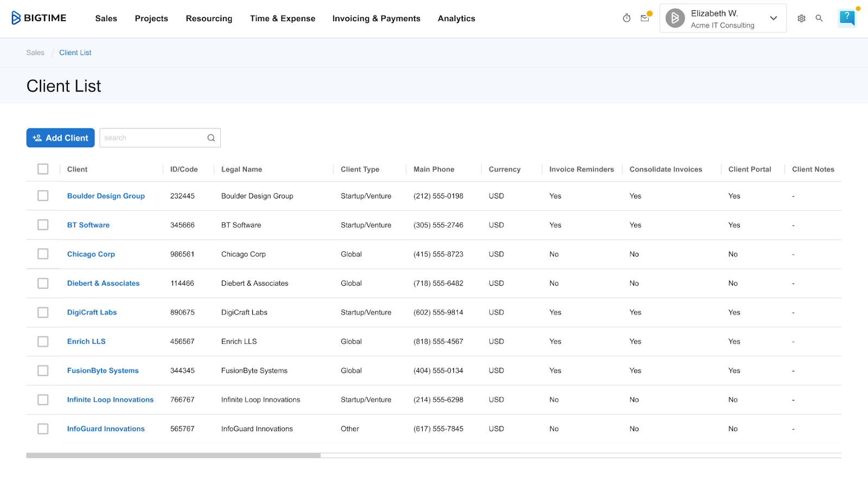Click the horizontal scrollbar below the table
Screen dimensions: 868x496
(173, 455)
